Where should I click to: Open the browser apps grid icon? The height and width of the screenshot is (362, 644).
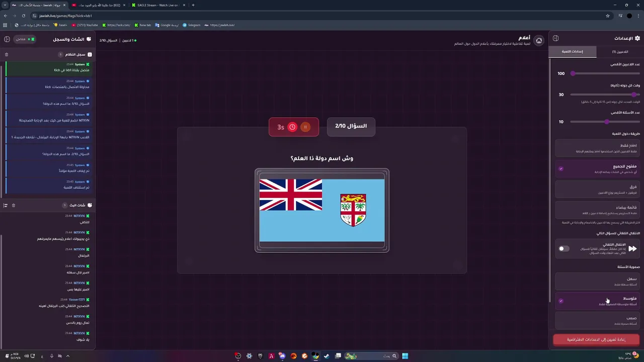click(x=5, y=25)
